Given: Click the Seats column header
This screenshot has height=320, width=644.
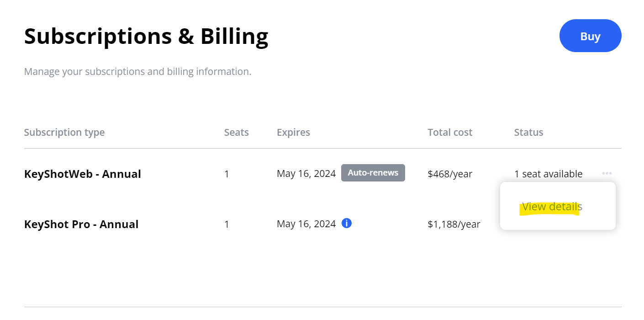Looking at the screenshot, I should click(237, 133).
